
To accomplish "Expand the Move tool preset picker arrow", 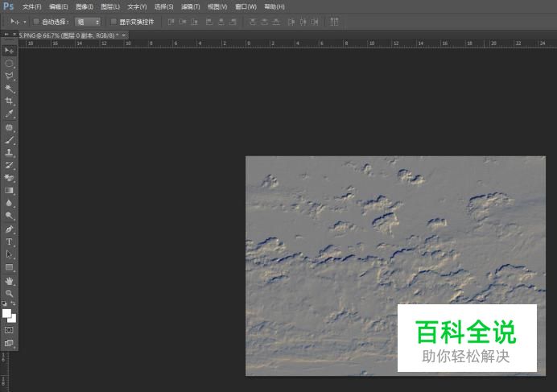I will point(25,22).
